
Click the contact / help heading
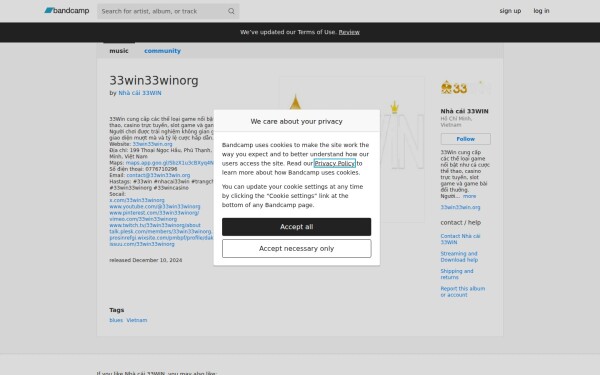tap(460, 223)
